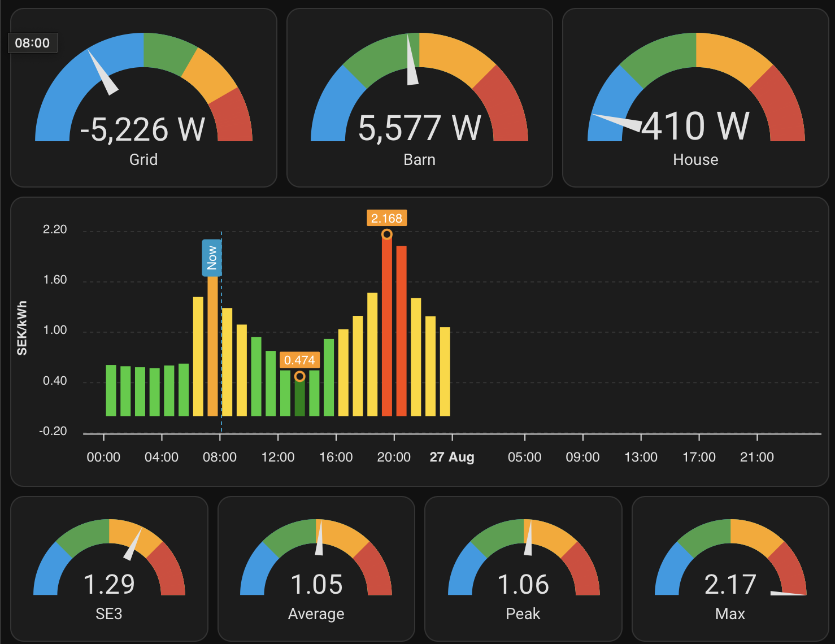
Task: Click the blue Now marker on the chart
Action: tap(212, 258)
